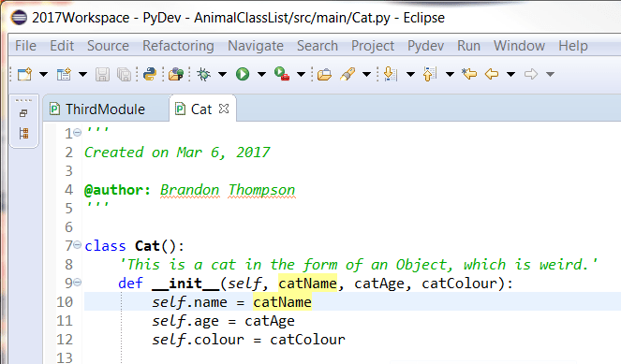Click the Python interpreter icon in toolbar
The width and height of the screenshot is (621, 364).
point(150,74)
